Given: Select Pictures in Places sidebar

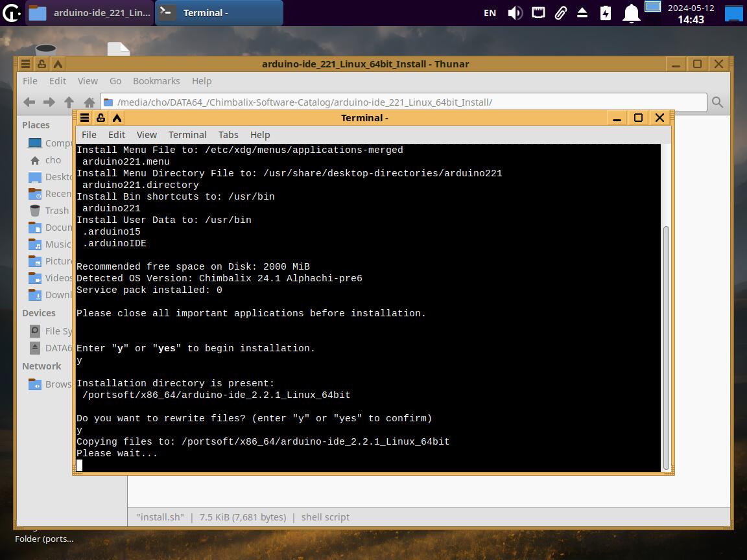Looking at the screenshot, I should click(x=49, y=261).
